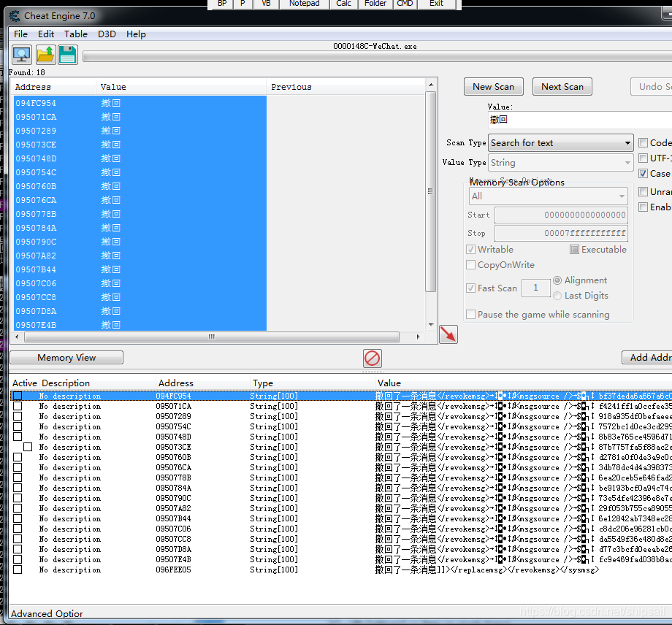The width and height of the screenshot is (672, 625).
Task: Click the Exit button in top bar
Action: (436, 4)
